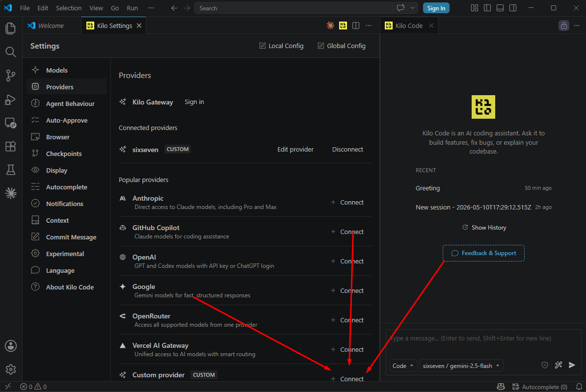Click Feedback & Support button
This screenshot has width=586, height=392.
click(x=483, y=253)
